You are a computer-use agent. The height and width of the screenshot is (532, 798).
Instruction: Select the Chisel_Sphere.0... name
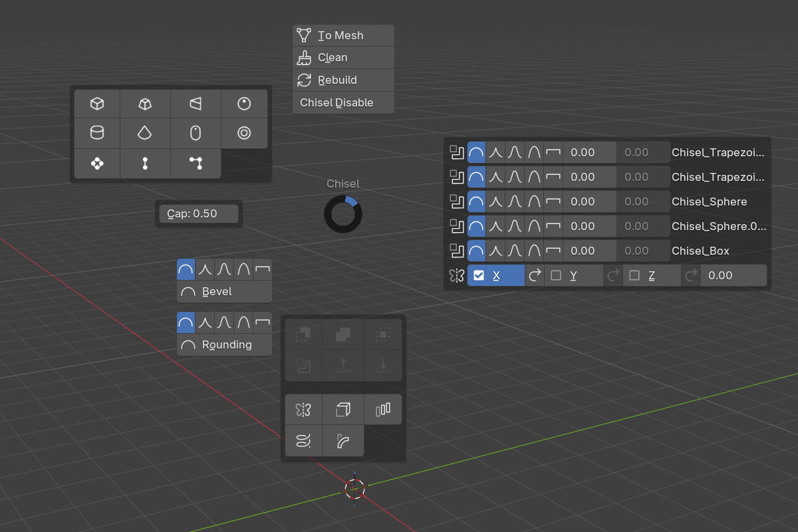(719, 226)
